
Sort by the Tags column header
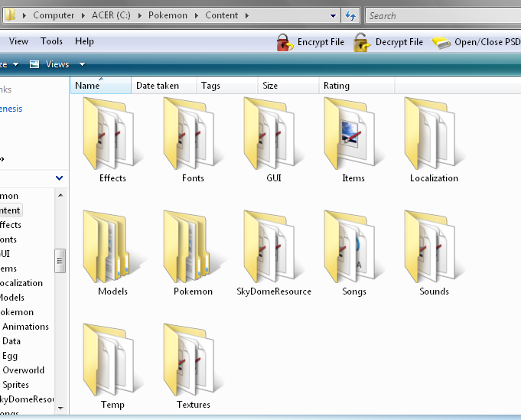[x=227, y=86]
